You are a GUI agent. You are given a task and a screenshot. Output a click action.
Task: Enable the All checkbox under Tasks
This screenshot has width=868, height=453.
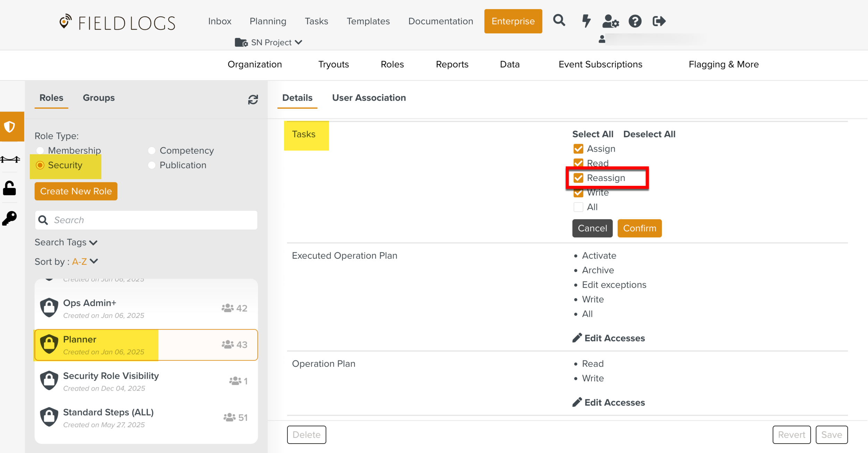pyautogui.click(x=578, y=207)
